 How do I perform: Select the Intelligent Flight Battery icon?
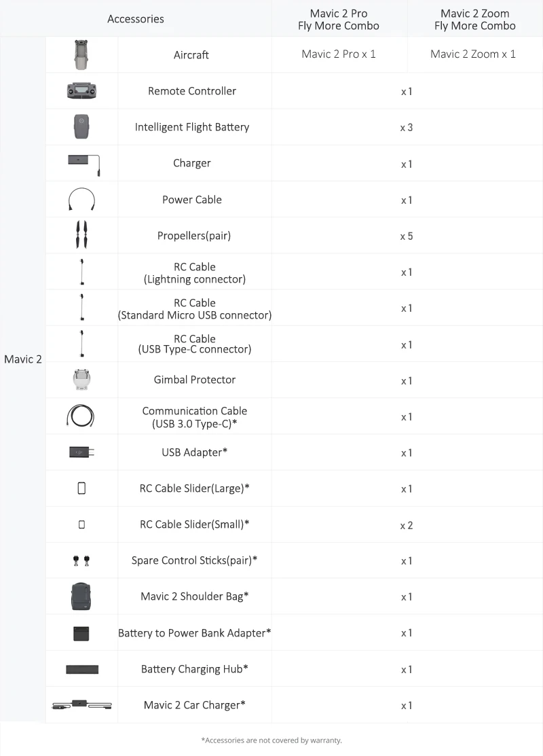pyautogui.click(x=81, y=126)
